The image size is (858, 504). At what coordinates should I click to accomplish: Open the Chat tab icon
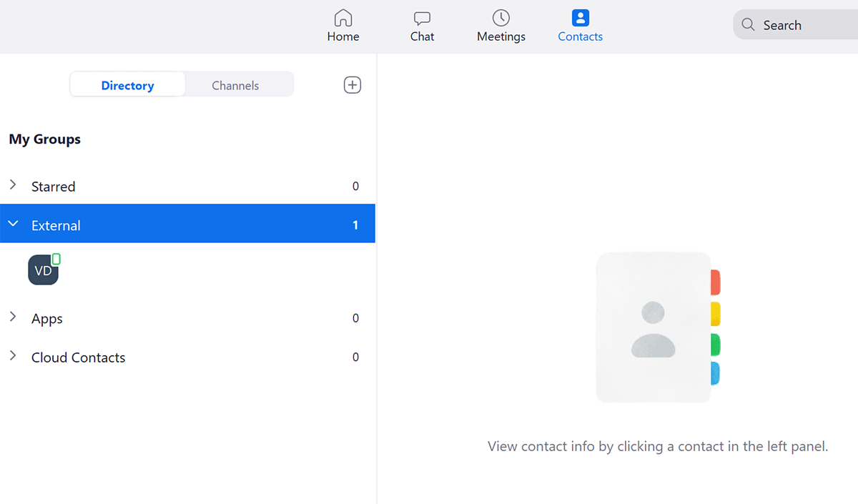tap(422, 18)
